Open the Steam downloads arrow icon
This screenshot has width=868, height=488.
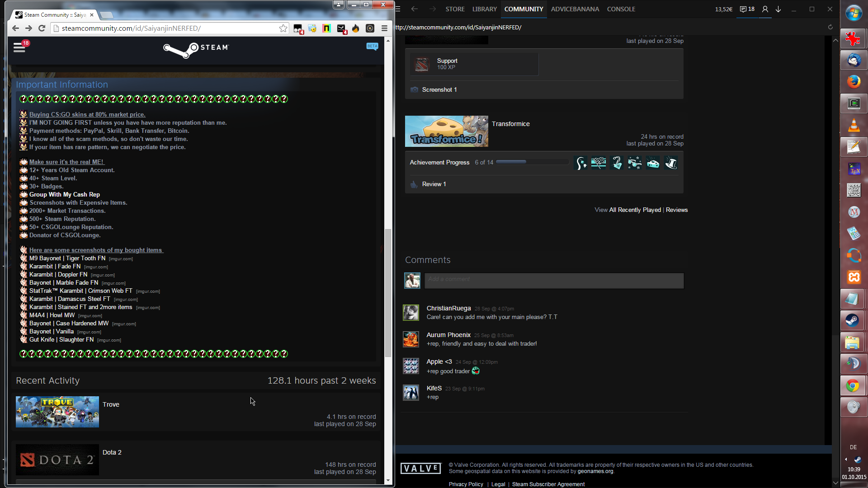(x=778, y=9)
